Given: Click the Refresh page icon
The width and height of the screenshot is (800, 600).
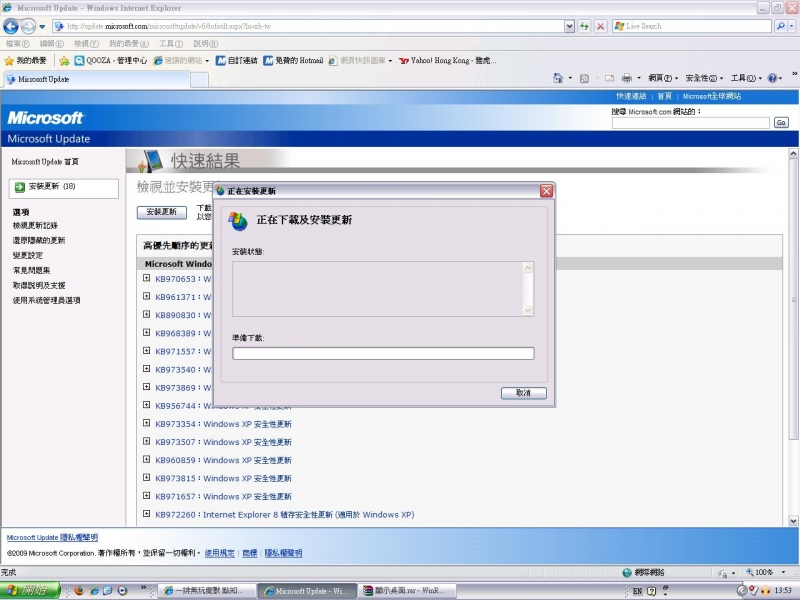Looking at the screenshot, I should [584, 26].
